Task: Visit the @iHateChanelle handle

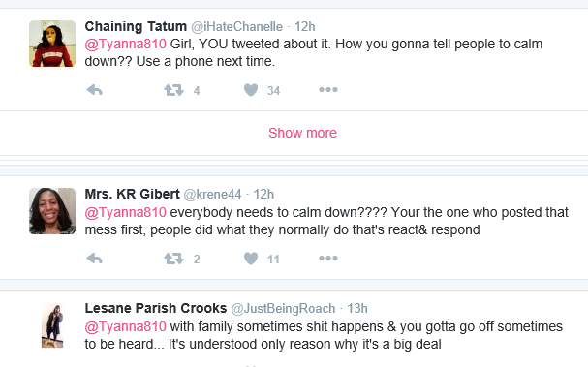Action: [237, 26]
